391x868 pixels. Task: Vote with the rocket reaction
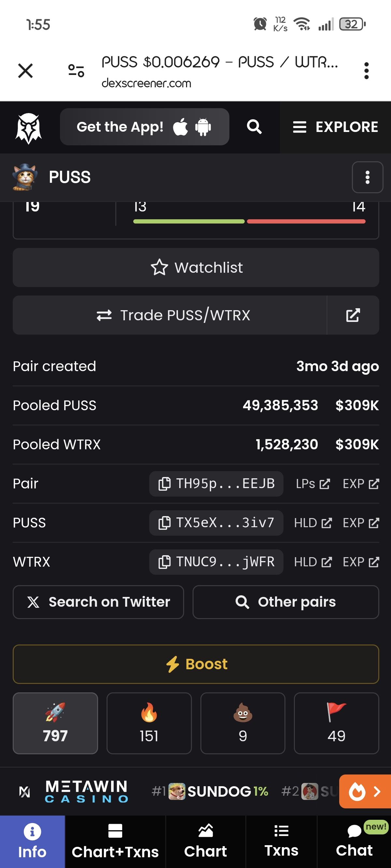coord(55,723)
